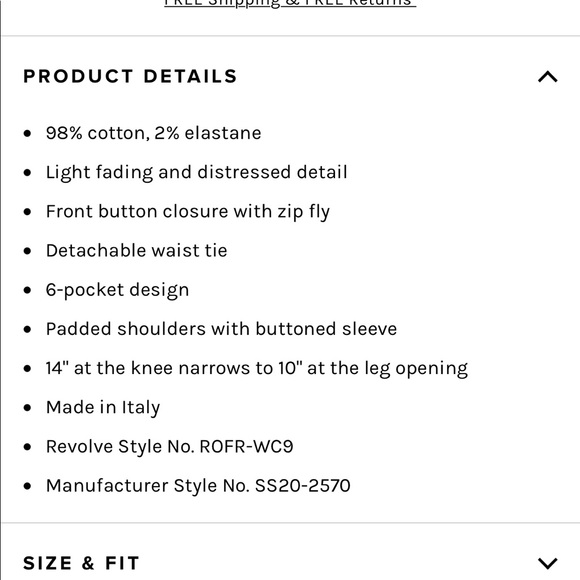The height and width of the screenshot is (580, 580).
Task: Open the FREE Shipping & FREE Returns link
Action: pyautogui.click(x=290, y=3)
